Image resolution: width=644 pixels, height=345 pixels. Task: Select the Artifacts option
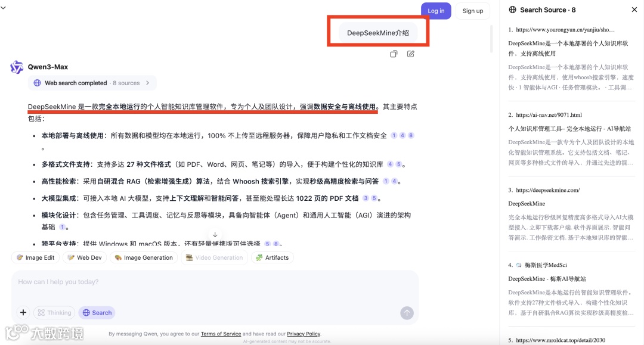pyautogui.click(x=273, y=257)
